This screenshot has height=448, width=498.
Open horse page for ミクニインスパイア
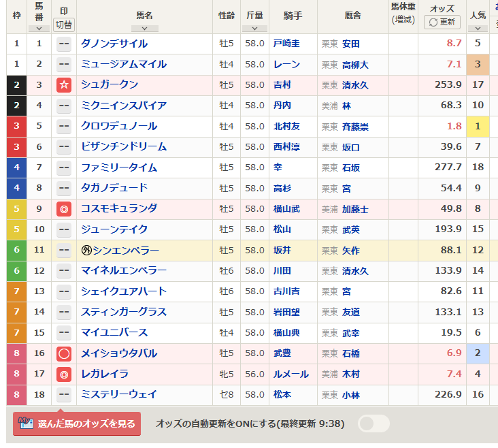tap(124, 106)
